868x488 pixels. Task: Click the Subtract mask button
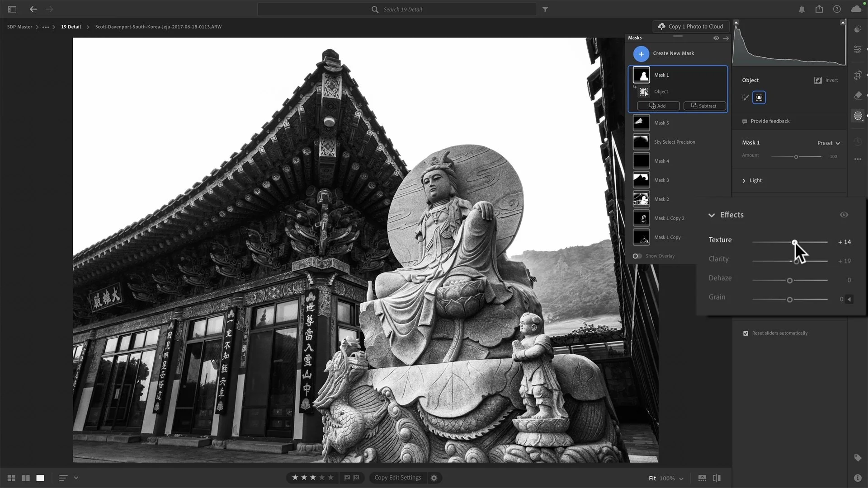pyautogui.click(x=704, y=106)
